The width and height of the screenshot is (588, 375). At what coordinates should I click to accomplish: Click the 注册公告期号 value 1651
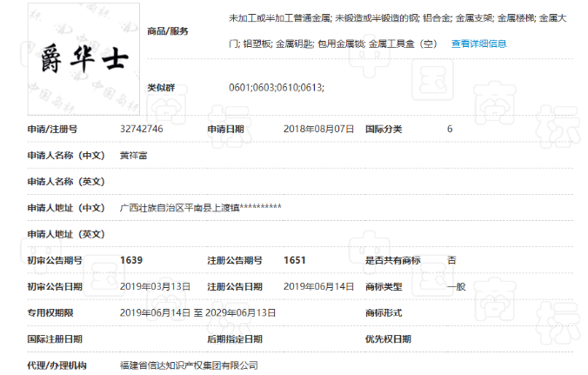(295, 260)
